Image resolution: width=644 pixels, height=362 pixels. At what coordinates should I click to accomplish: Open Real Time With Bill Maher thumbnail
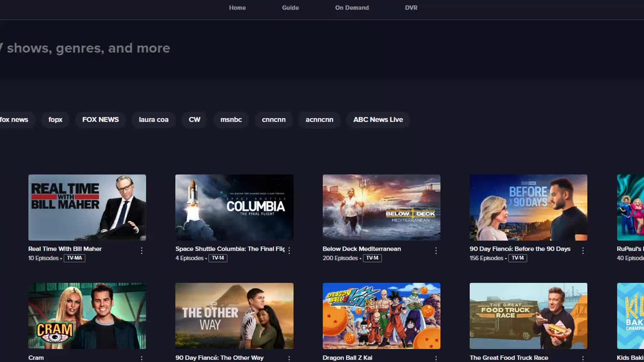(x=87, y=208)
